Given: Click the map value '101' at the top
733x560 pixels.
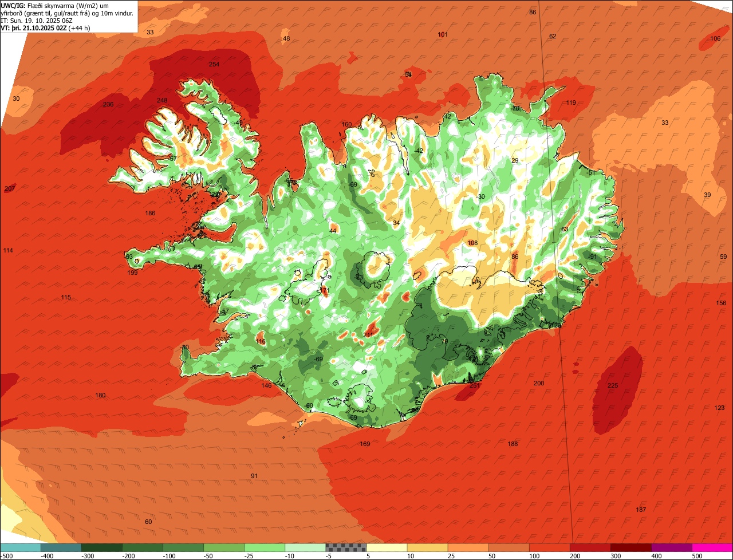Looking at the screenshot, I should [443, 34].
